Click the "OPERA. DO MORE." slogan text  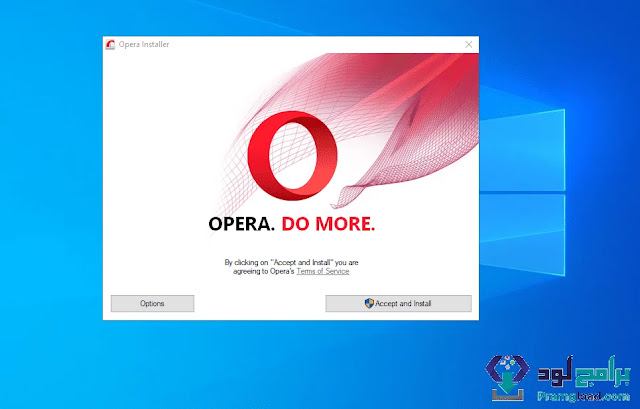coord(291,224)
